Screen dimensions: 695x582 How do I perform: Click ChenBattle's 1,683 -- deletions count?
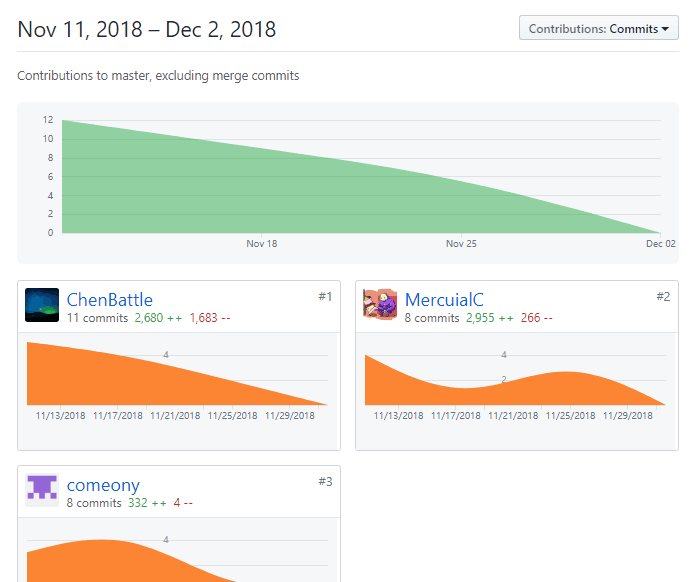[x=210, y=318]
